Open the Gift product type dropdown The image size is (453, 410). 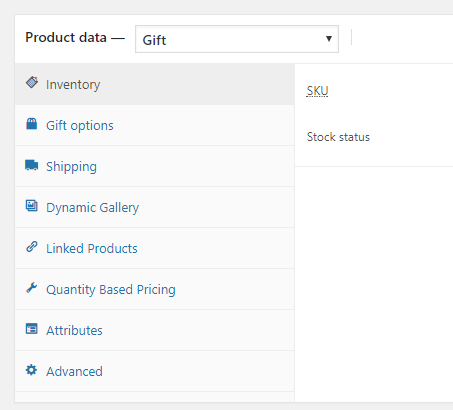(237, 39)
